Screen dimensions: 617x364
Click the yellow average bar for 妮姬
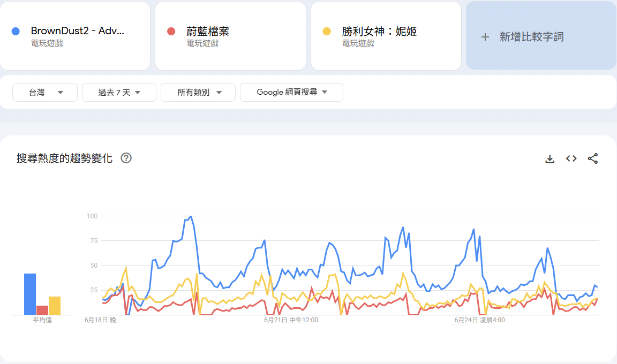click(55, 306)
